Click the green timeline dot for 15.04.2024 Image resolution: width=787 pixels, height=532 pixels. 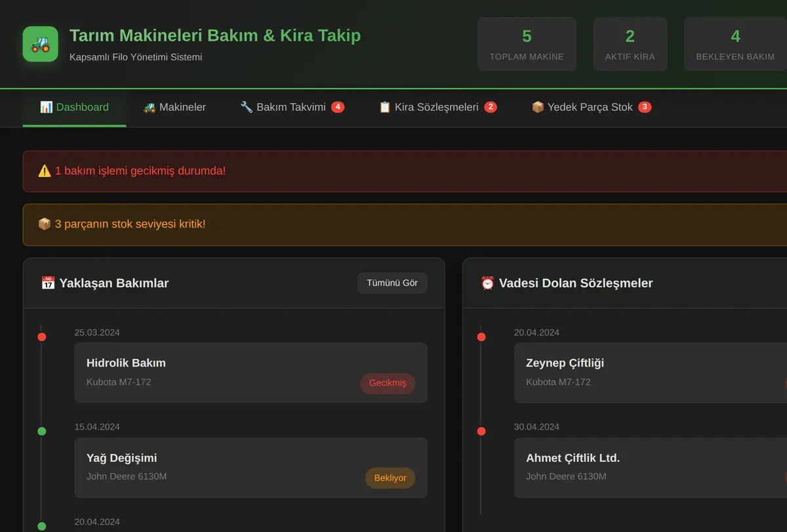(42, 431)
